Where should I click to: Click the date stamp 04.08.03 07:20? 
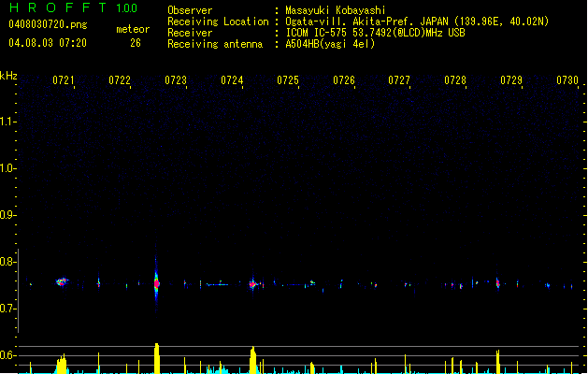48,43
